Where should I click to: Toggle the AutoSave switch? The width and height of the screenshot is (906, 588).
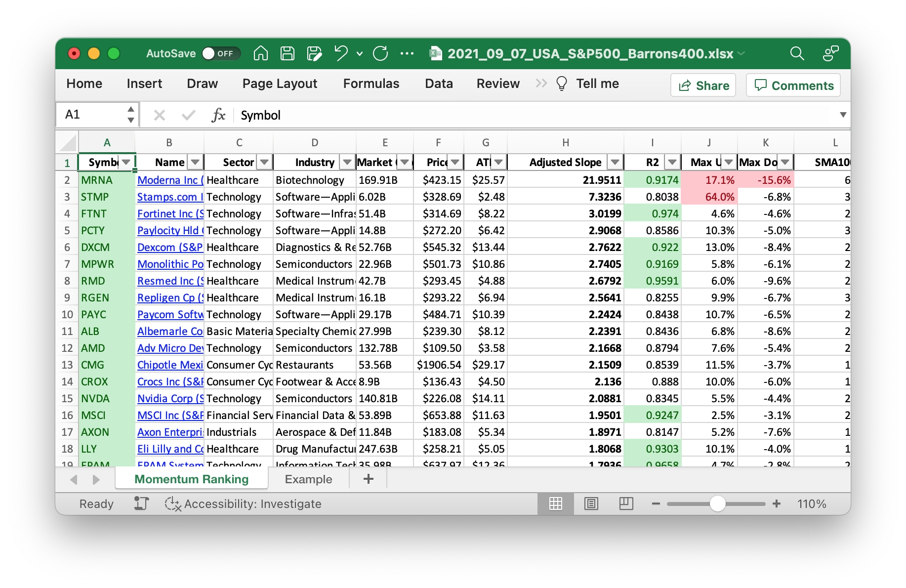point(220,53)
